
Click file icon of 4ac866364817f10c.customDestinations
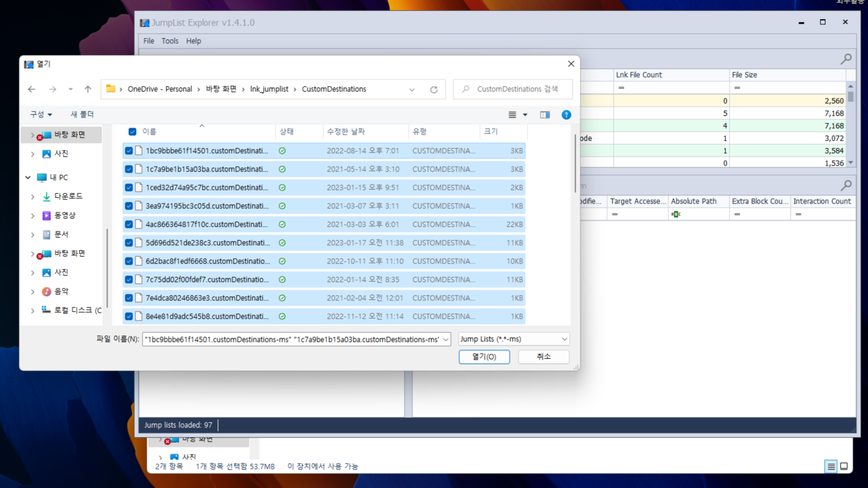click(138, 224)
